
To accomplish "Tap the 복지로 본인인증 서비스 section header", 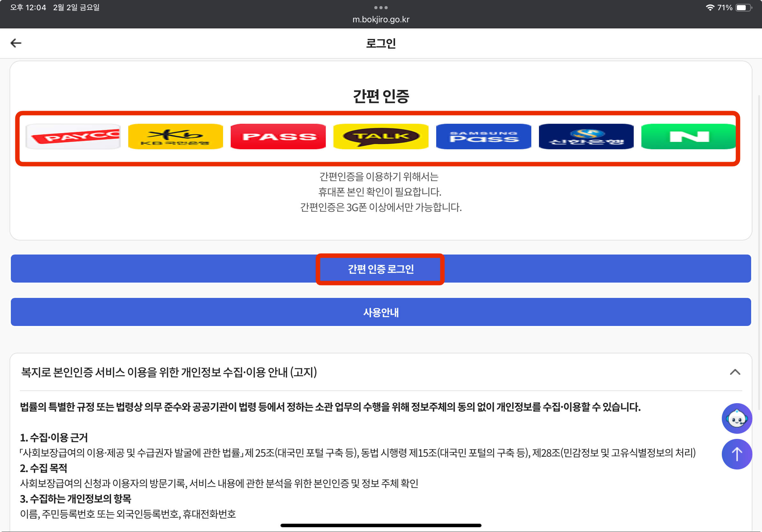I will click(169, 372).
